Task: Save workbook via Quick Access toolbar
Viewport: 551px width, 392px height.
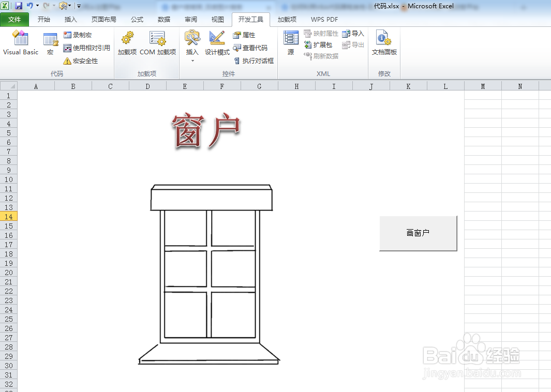Action: (18, 5)
